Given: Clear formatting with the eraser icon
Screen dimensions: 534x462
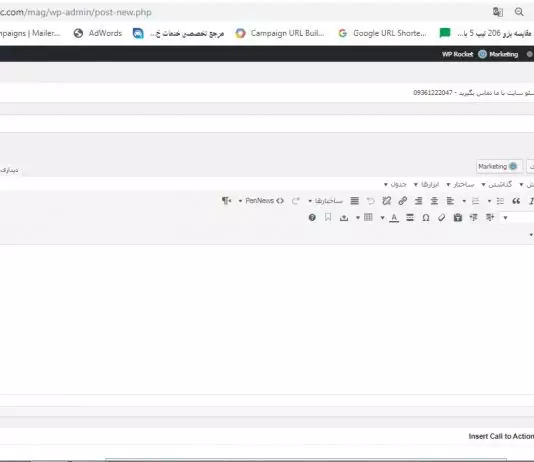Looking at the screenshot, I should pos(442,218).
